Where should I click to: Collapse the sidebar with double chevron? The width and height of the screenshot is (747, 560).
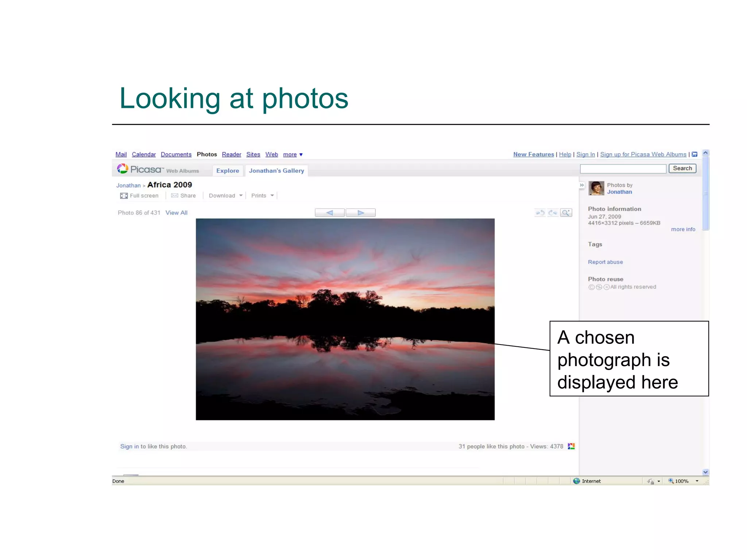tap(582, 185)
